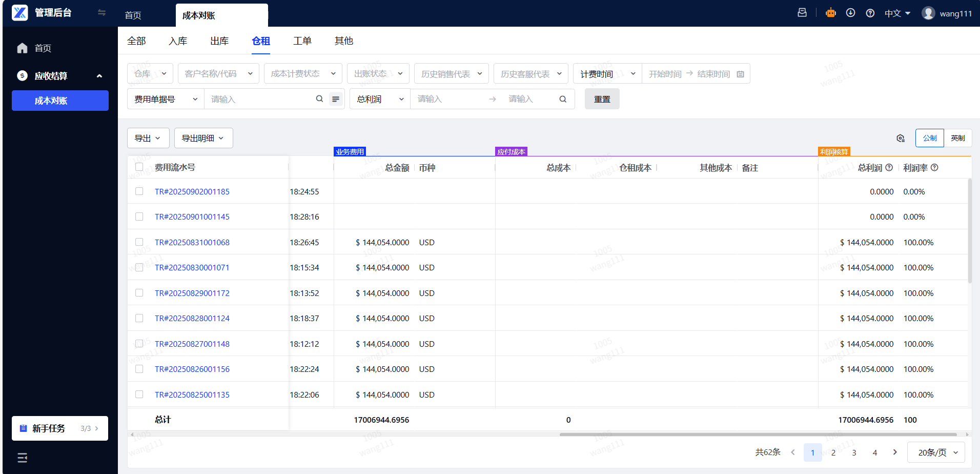The width and height of the screenshot is (980, 474).
Task: Select checkbox for TR#20250829001172 row
Action: 139,293
